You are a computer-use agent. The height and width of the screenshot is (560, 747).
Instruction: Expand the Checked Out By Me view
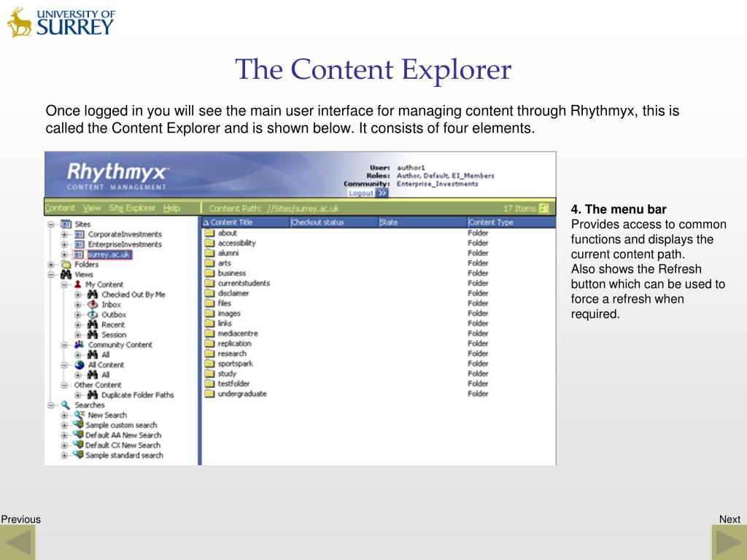click(x=77, y=295)
